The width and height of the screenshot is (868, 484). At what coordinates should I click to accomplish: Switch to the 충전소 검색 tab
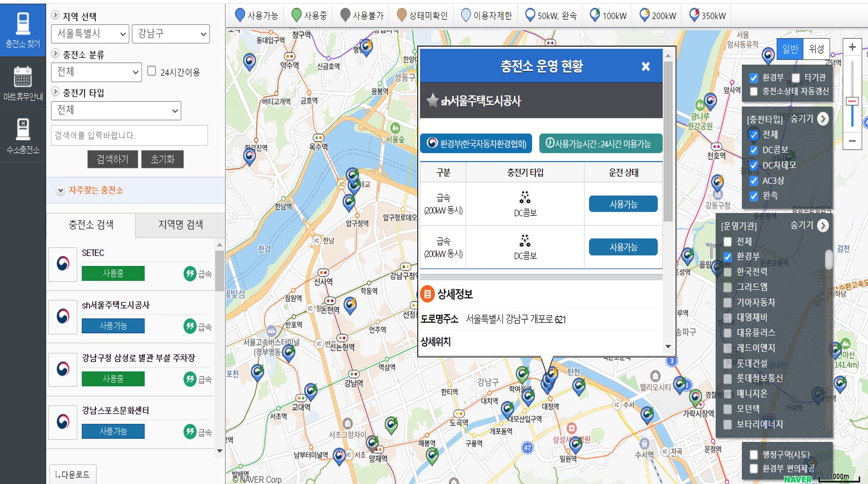pos(91,225)
